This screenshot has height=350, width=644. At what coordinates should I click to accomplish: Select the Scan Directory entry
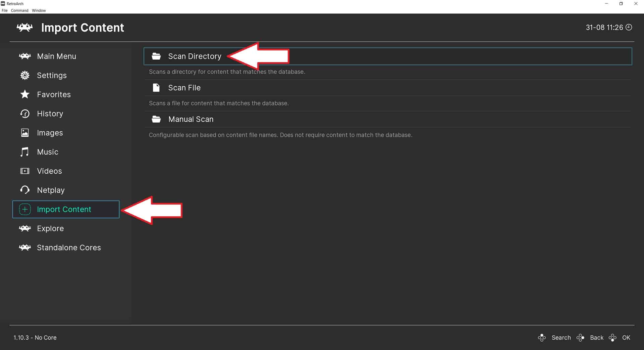pyautogui.click(x=195, y=56)
